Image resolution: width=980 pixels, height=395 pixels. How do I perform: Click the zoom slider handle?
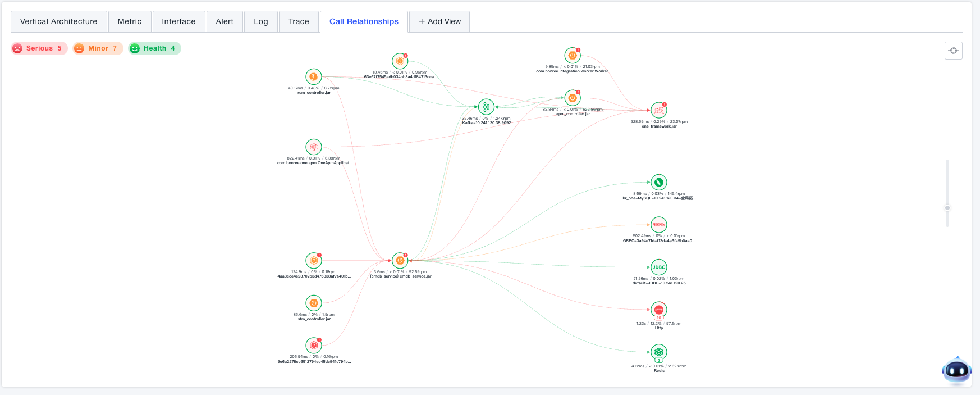click(x=947, y=208)
